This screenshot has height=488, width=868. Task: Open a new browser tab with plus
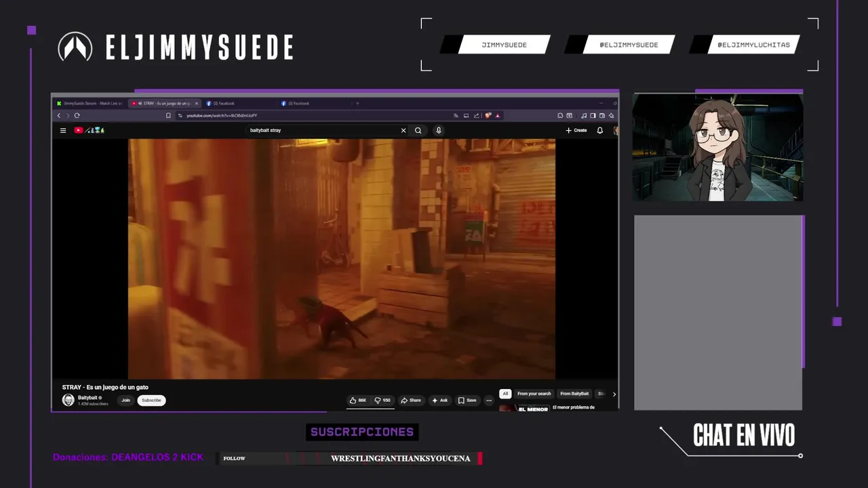[357, 104]
